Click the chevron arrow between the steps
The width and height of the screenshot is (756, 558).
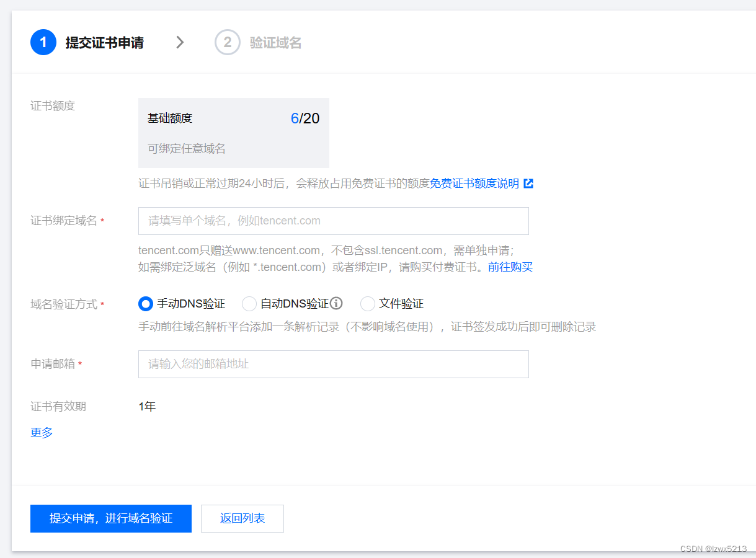(x=180, y=42)
